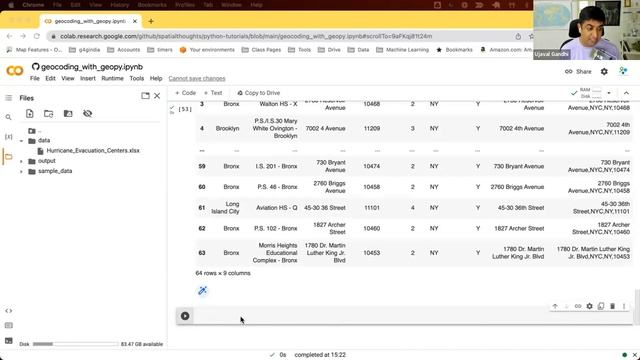Click the Colab logo

point(15,71)
